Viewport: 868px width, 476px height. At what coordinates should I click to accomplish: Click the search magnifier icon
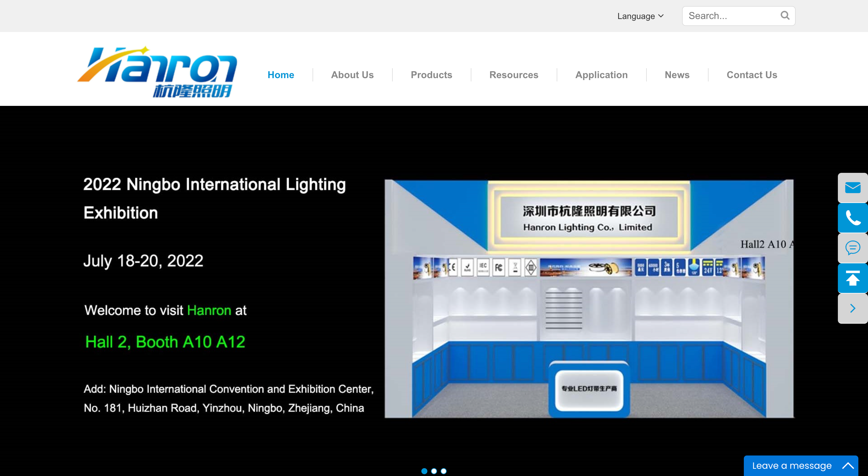tap(785, 15)
